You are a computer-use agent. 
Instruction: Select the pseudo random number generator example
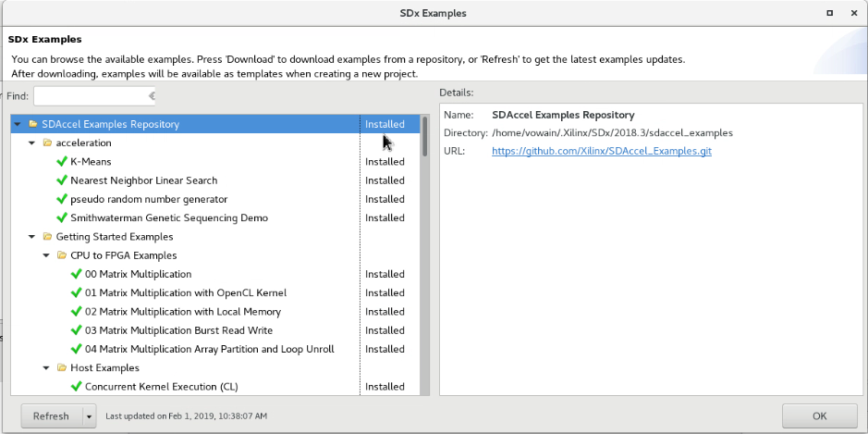(x=149, y=200)
